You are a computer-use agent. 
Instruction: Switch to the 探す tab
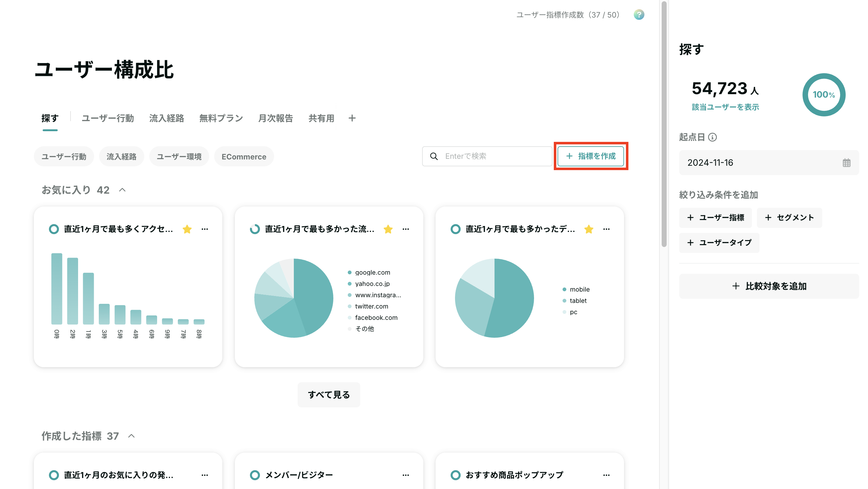pyautogui.click(x=50, y=118)
